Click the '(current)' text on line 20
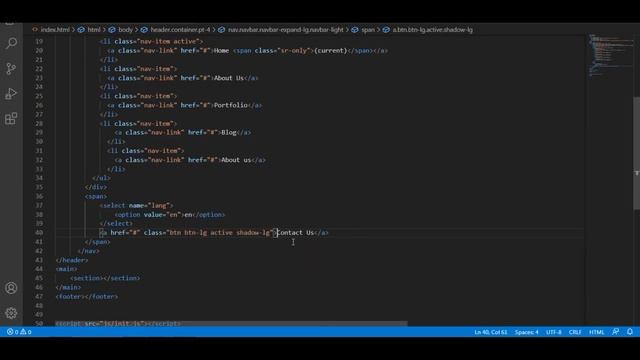The width and height of the screenshot is (640, 360). 330,51
